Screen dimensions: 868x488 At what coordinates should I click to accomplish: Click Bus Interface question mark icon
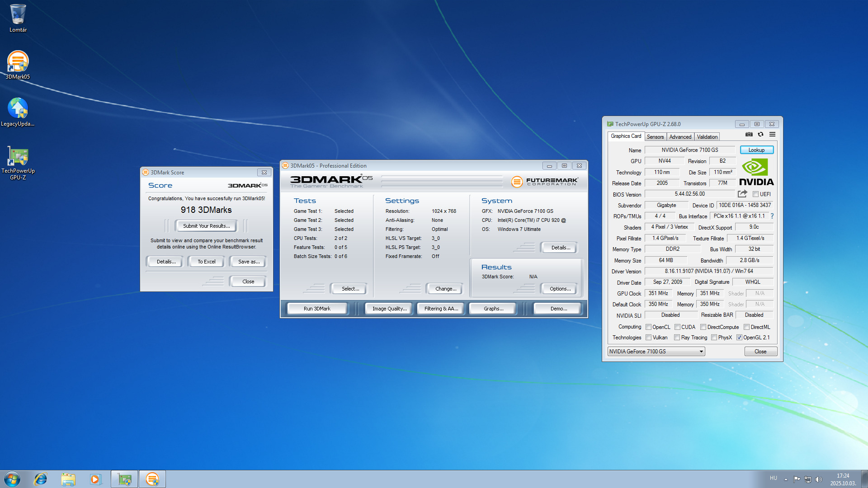coord(772,216)
